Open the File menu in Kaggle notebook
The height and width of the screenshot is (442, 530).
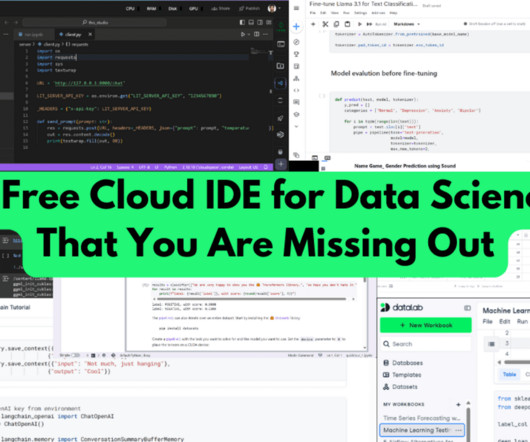tap(313, 13)
